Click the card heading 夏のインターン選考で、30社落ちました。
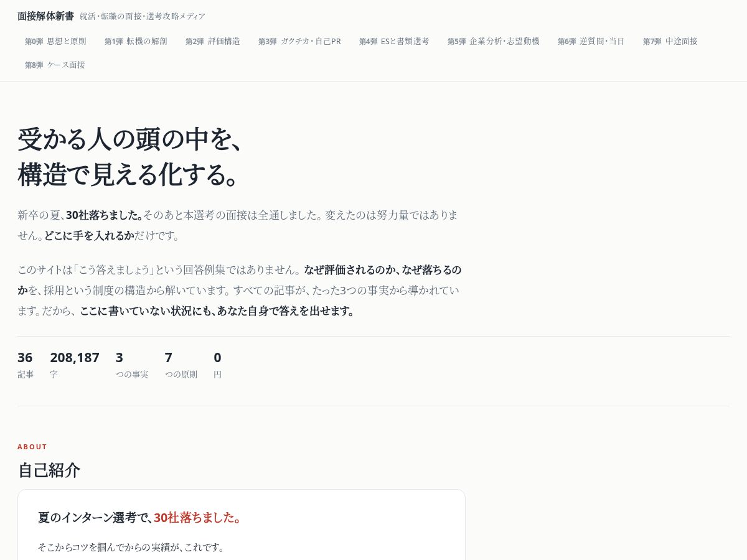The height and width of the screenshot is (560, 747). click(x=140, y=518)
